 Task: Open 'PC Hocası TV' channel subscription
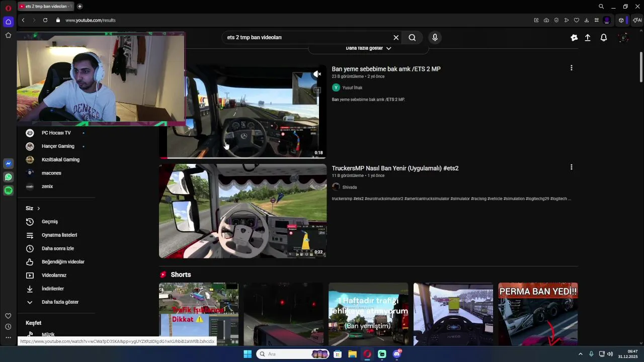(56, 133)
